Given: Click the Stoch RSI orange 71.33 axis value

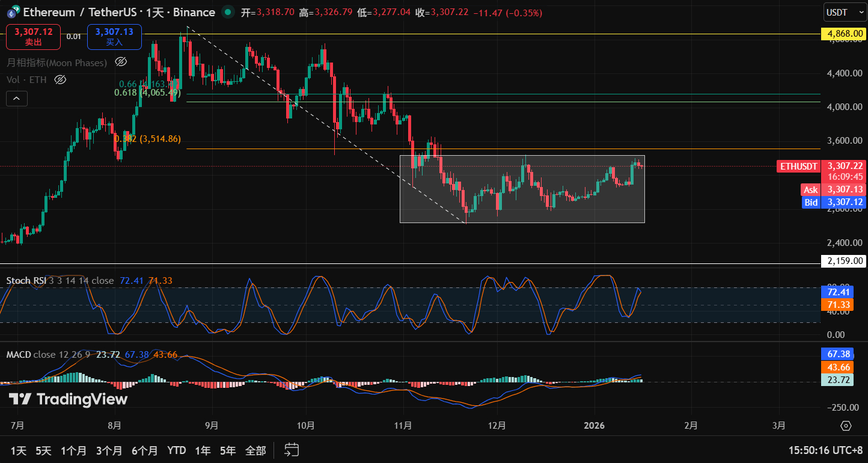Looking at the screenshot, I should click(x=836, y=305).
